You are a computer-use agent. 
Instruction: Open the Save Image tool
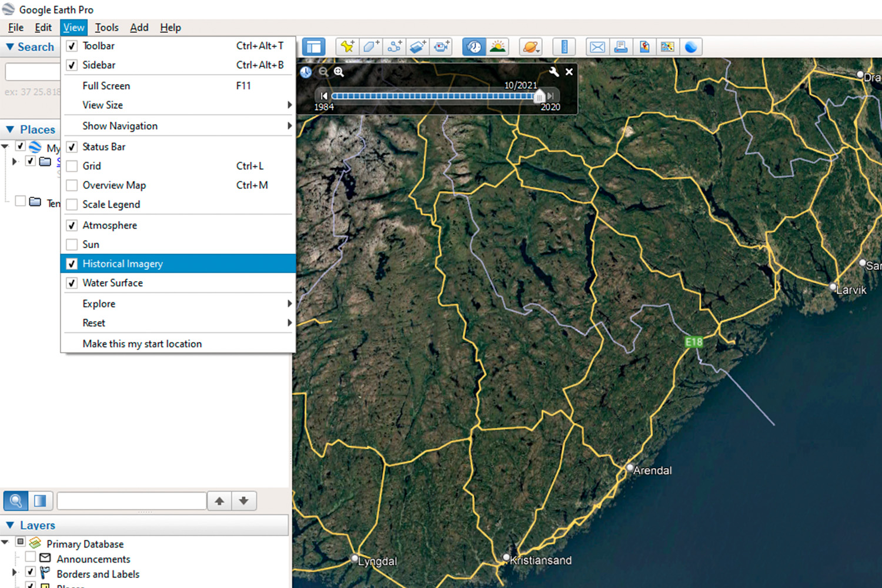(644, 46)
